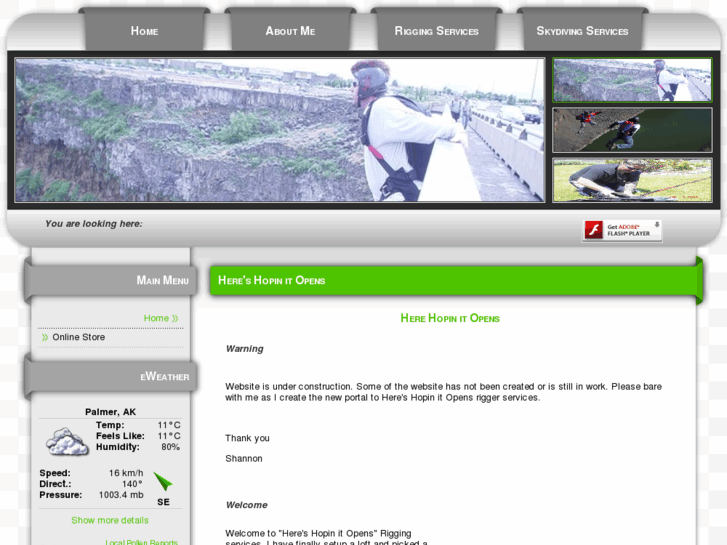The image size is (727, 545).
Task: Click the Palmer, AK location heading
Action: (110, 412)
